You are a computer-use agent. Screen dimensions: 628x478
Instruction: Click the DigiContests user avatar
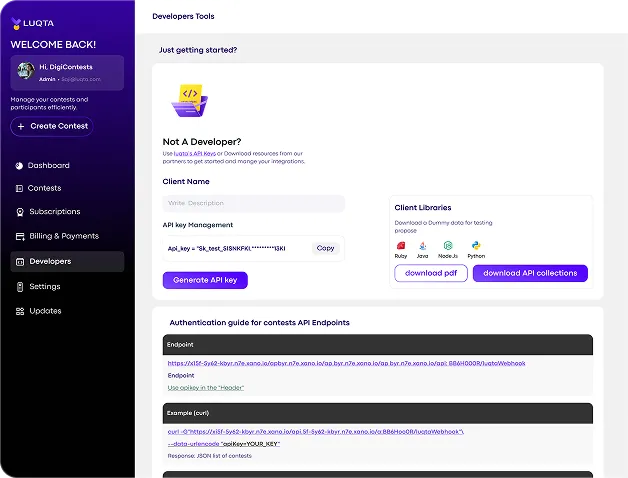25,72
